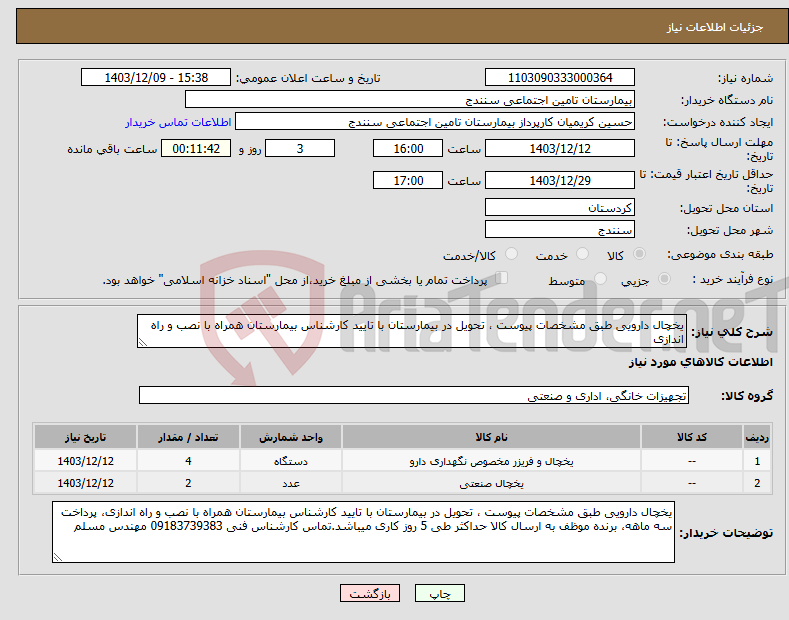Toggle the اسناد خزانه اسلامی payment checkbox

pos(502,278)
